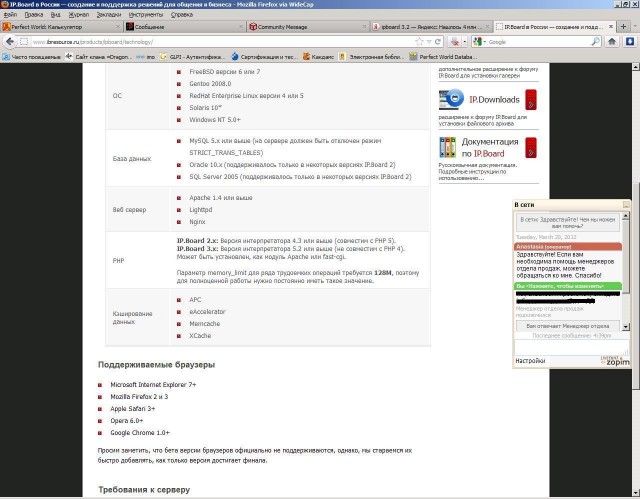The image size is (640, 499).
Task: Open a new tab with plus button
Action: click(x=623, y=27)
